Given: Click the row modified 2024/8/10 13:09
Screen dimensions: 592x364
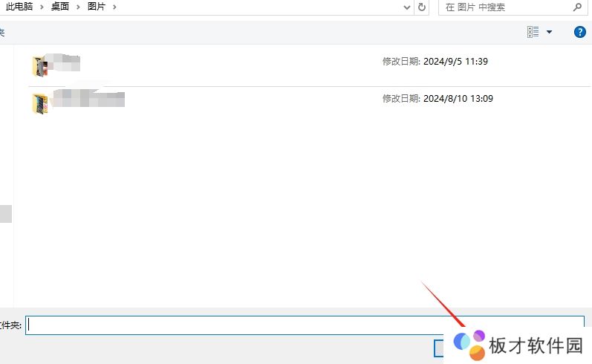Looking at the screenshot, I should click(x=260, y=99).
